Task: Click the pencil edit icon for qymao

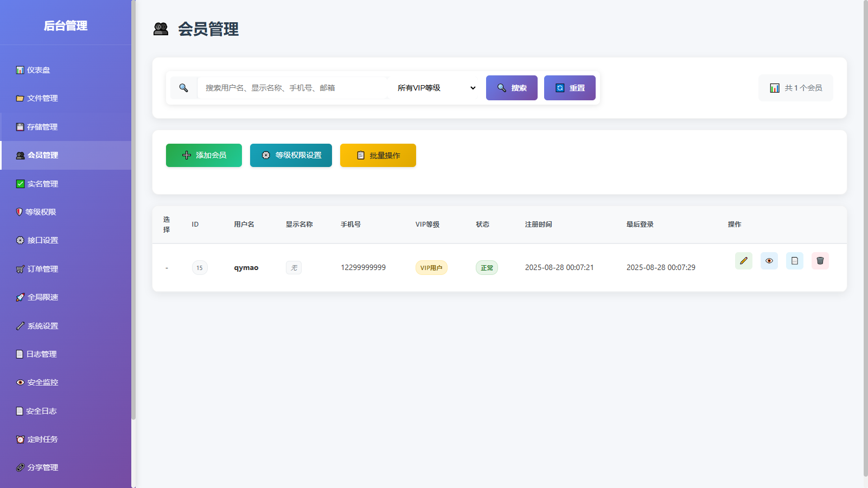Action: [744, 261]
